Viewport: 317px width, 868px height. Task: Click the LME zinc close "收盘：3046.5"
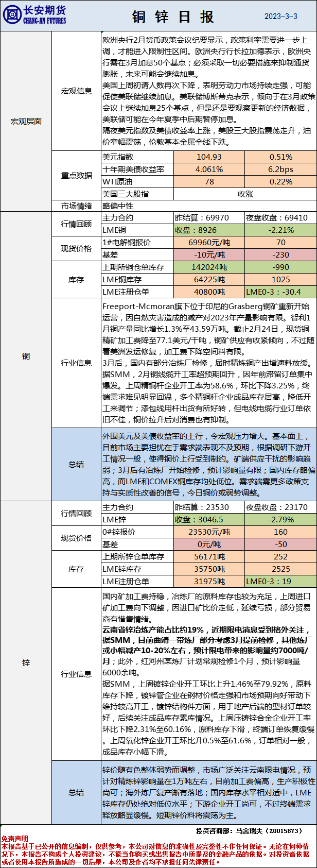click(209, 520)
